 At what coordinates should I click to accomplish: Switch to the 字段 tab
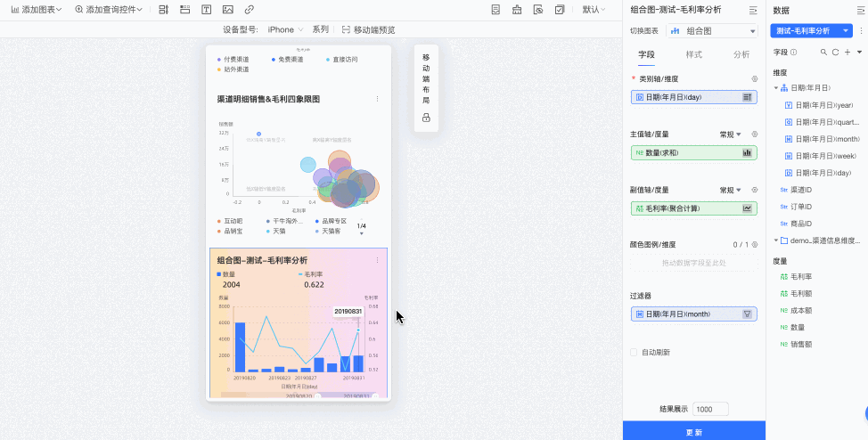646,54
